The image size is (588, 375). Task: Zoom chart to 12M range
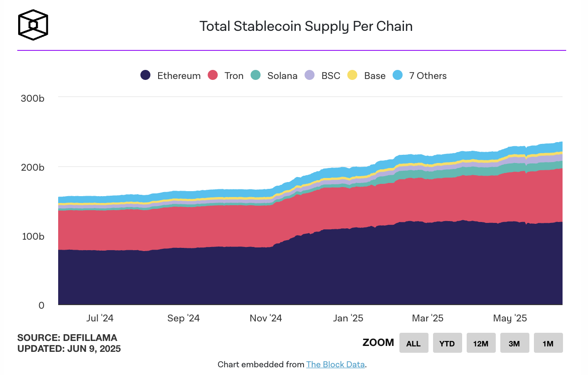coord(481,343)
